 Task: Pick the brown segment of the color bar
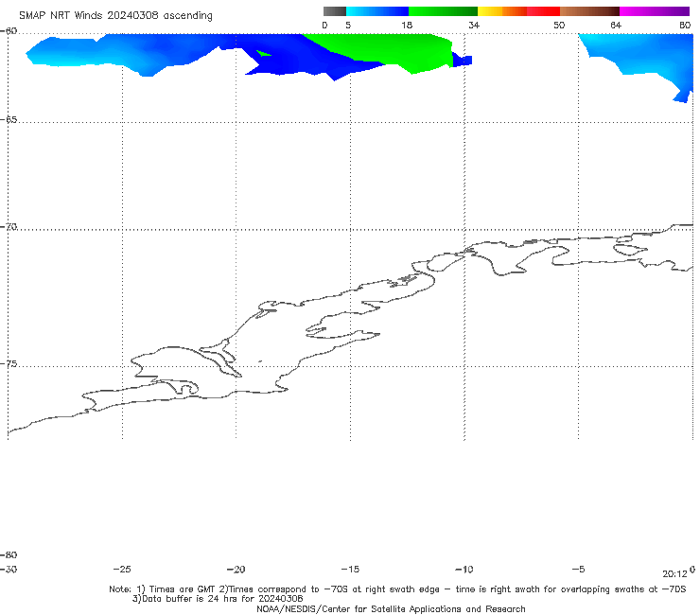[x=589, y=11]
